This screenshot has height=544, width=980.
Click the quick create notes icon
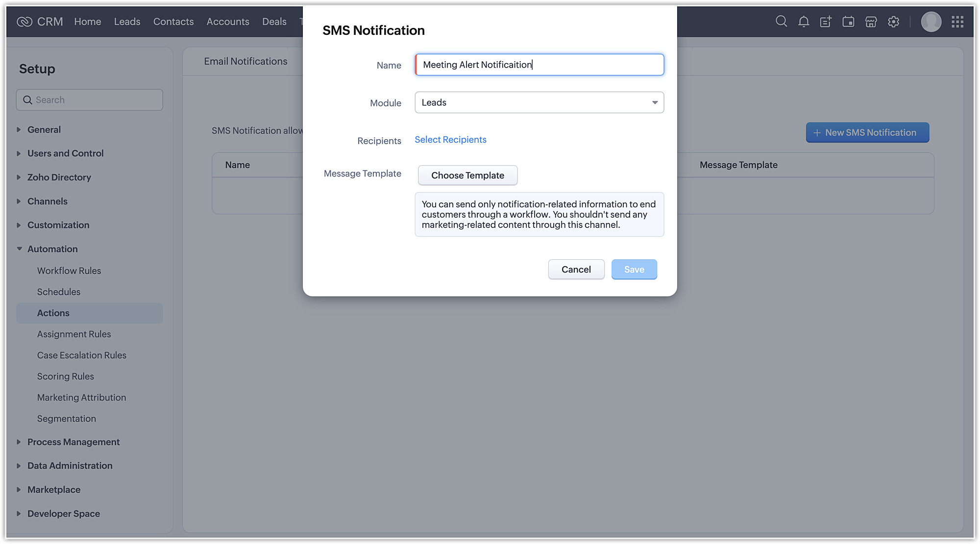(826, 22)
